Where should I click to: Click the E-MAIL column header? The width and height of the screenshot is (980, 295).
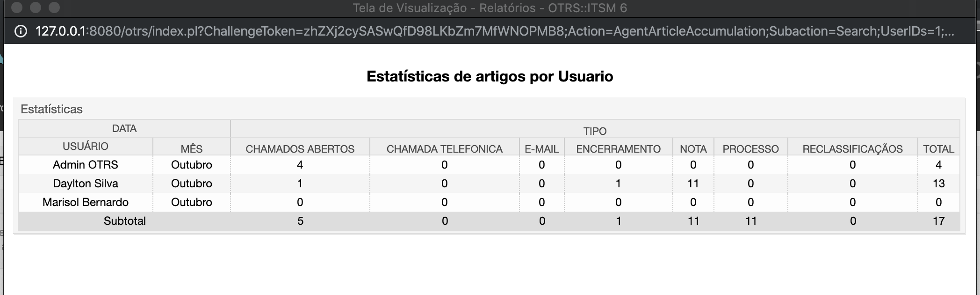(542, 148)
